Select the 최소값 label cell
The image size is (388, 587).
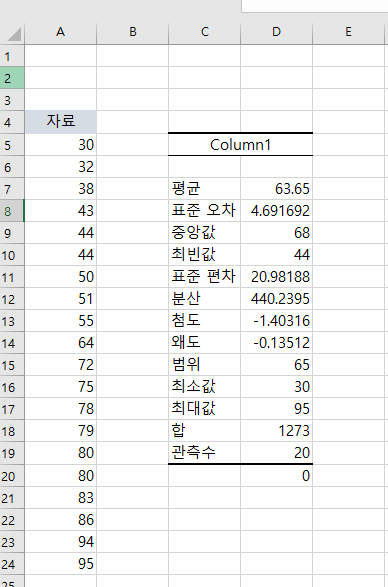pos(204,387)
